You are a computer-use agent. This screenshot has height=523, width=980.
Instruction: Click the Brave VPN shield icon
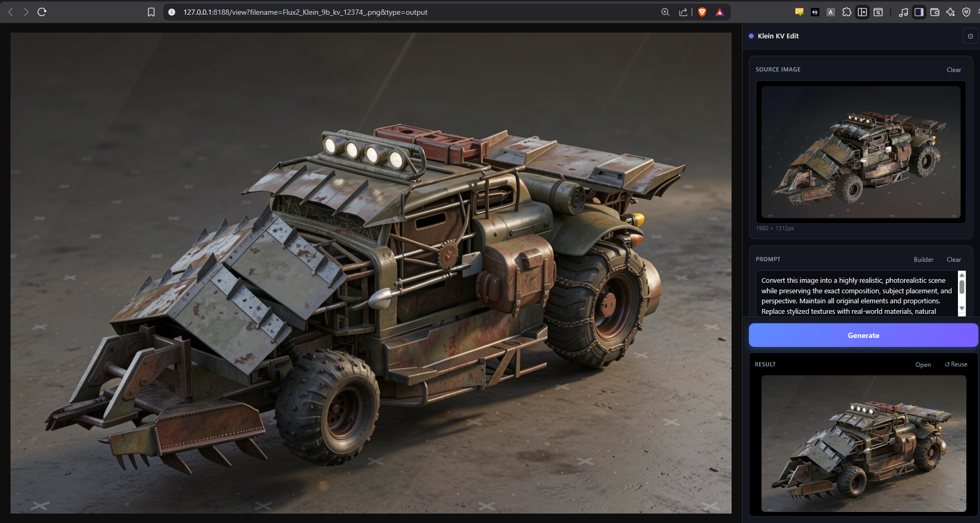(x=966, y=12)
